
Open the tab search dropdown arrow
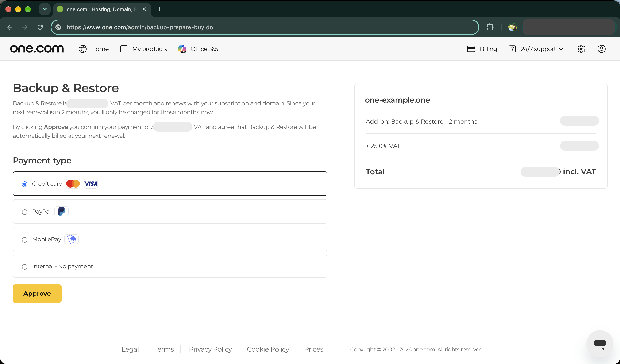pyautogui.click(x=45, y=9)
